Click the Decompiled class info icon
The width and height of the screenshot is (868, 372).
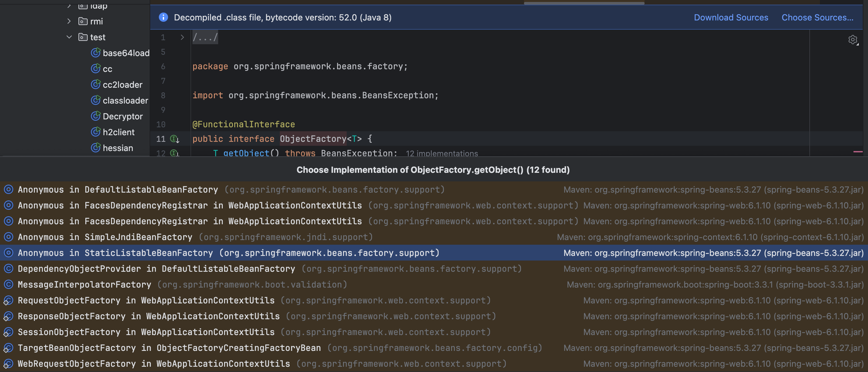click(163, 17)
